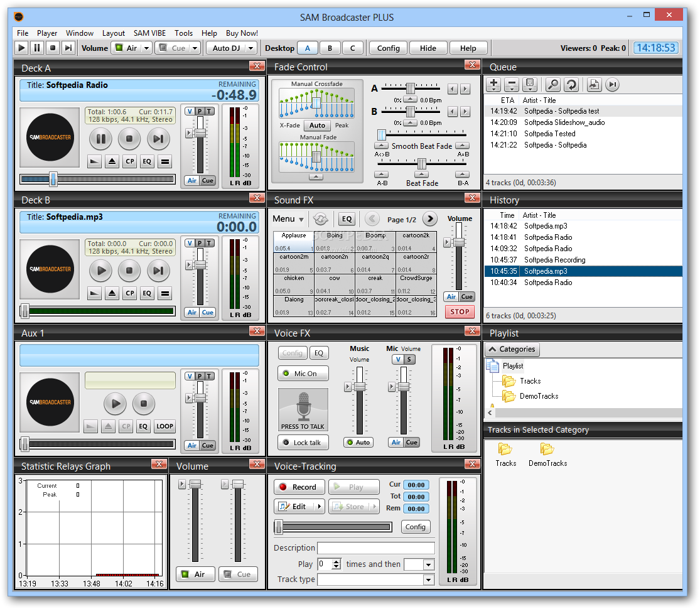Pause playback on Deck A
The height and width of the screenshot is (609, 700).
click(x=100, y=139)
